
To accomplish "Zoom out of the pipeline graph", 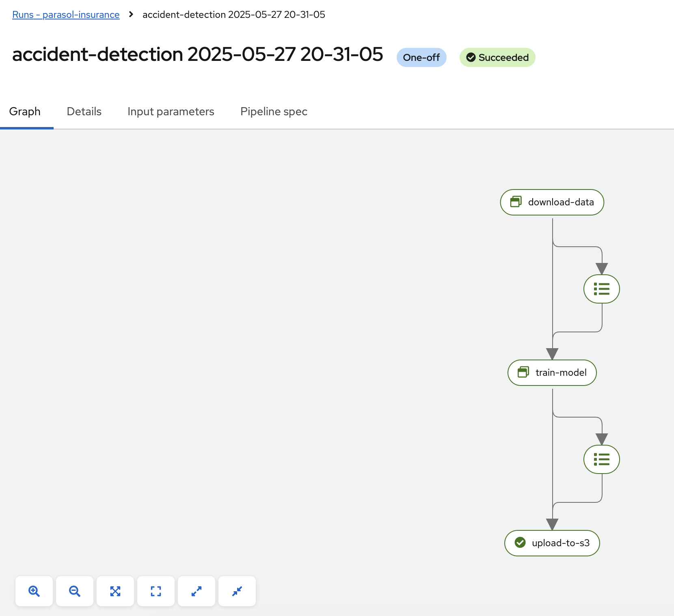I will pos(75,591).
